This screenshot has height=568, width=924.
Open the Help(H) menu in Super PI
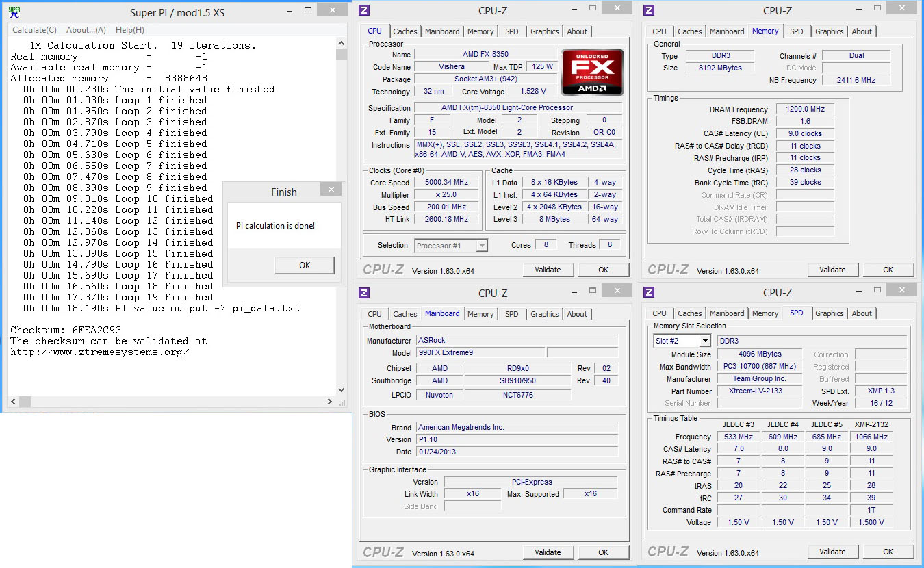pyautogui.click(x=130, y=30)
